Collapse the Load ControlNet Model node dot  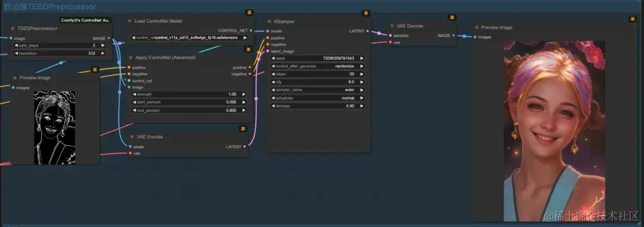[x=130, y=21]
